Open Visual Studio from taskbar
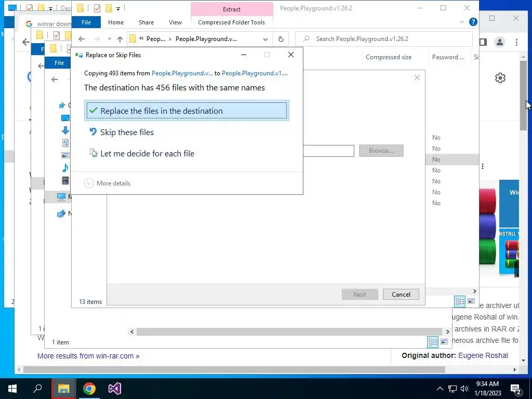Image resolution: width=532 pixels, height=399 pixels. [115, 389]
